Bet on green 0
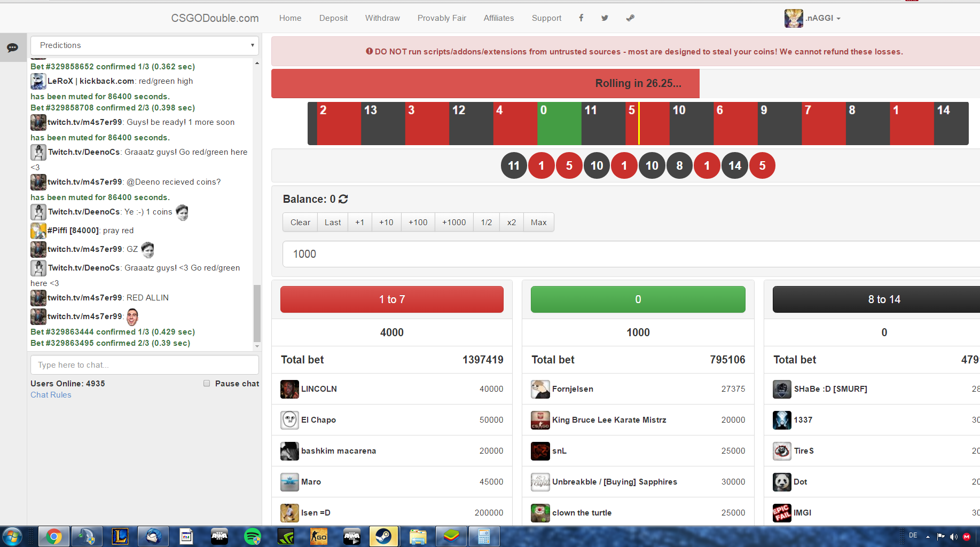The height and width of the screenshot is (547, 980). (x=638, y=299)
